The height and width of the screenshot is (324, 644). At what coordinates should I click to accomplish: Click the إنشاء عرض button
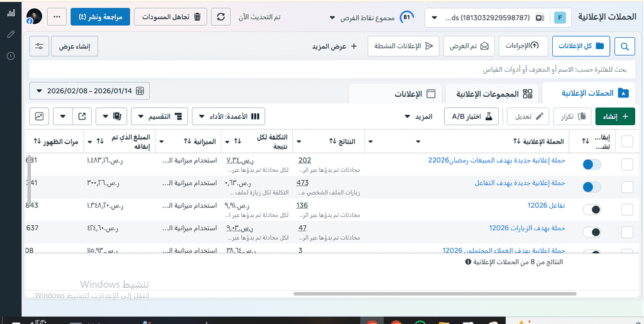(x=74, y=46)
